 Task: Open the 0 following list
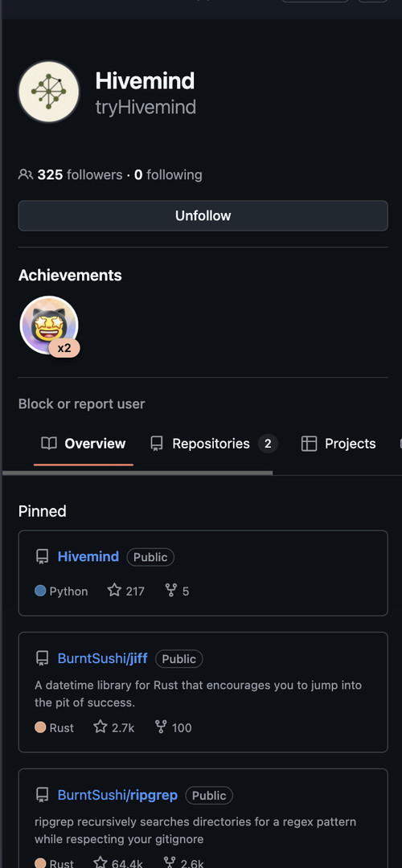[x=168, y=175]
